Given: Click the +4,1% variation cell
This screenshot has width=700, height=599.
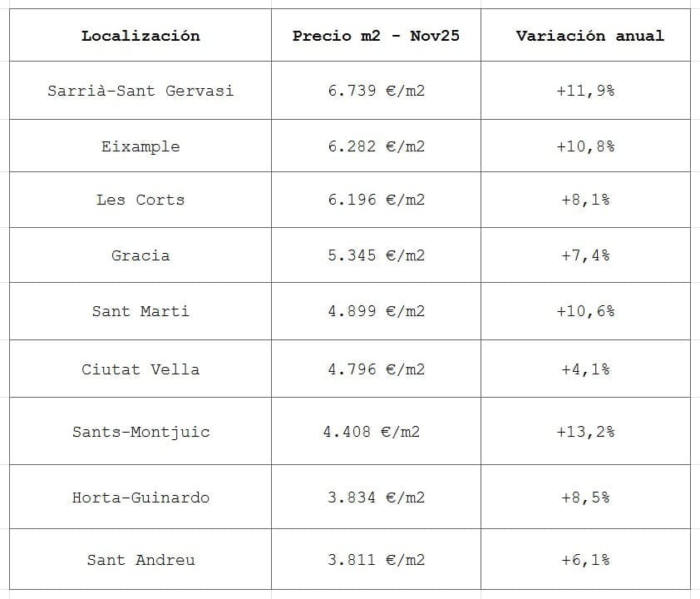Looking at the screenshot, I should (585, 369).
